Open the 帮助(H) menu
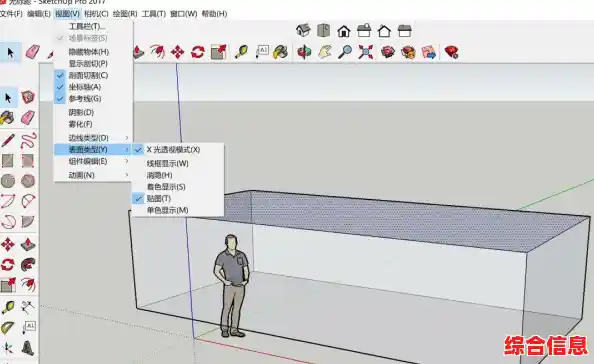 tap(214, 14)
